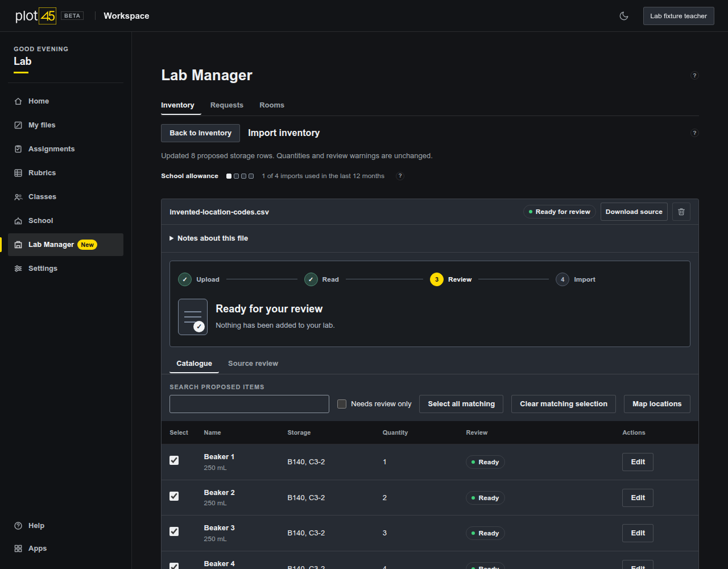Viewport: 728px width, 569px height.
Task: Focus the Search proposed items field
Action: pyautogui.click(x=249, y=404)
